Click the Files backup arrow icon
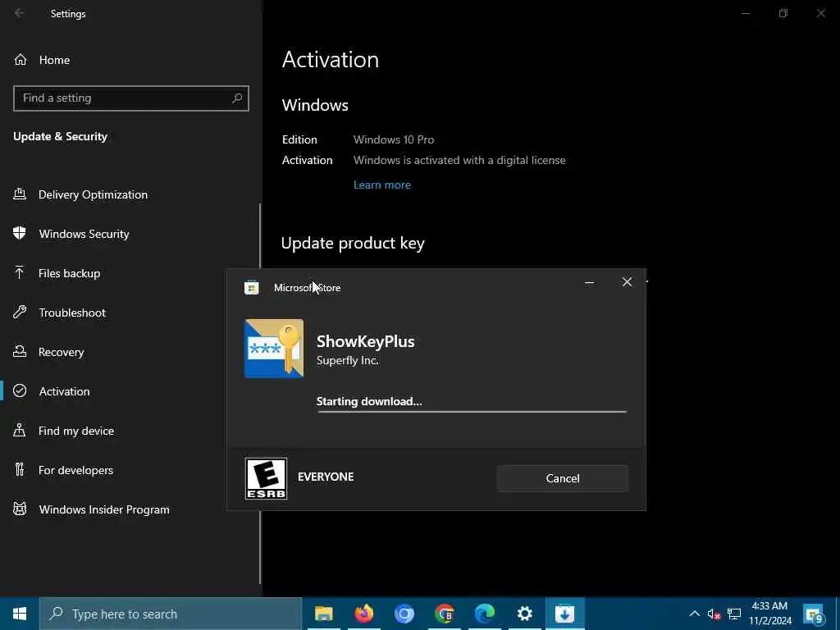Screen dimensions: 840x630 [20, 272]
